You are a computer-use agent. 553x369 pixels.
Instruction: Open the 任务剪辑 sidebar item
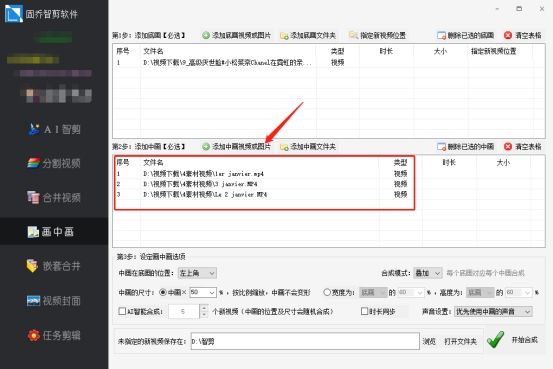point(54,335)
